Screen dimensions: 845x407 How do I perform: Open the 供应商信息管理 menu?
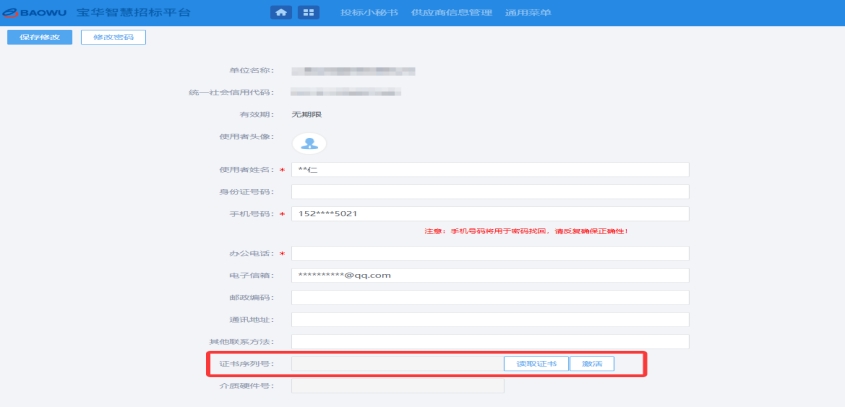[x=452, y=12]
